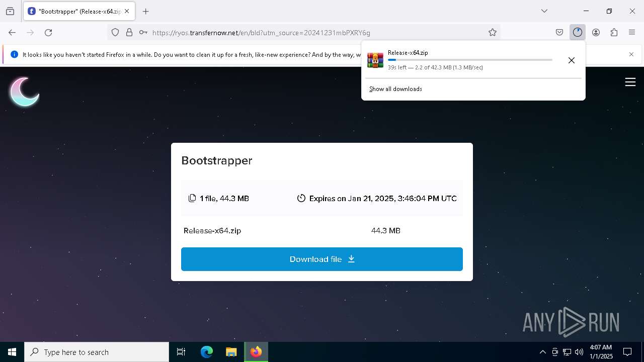Viewport: 644px width, 362px height.
Task: Select the Bootstrapper browser tab
Action: [79, 11]
